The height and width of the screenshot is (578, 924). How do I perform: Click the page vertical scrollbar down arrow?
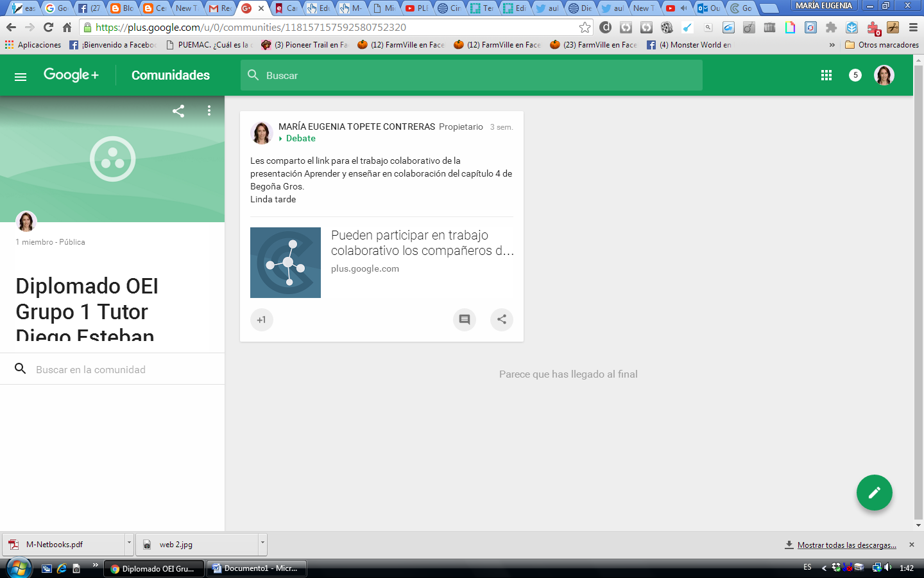tap(918, 525)
